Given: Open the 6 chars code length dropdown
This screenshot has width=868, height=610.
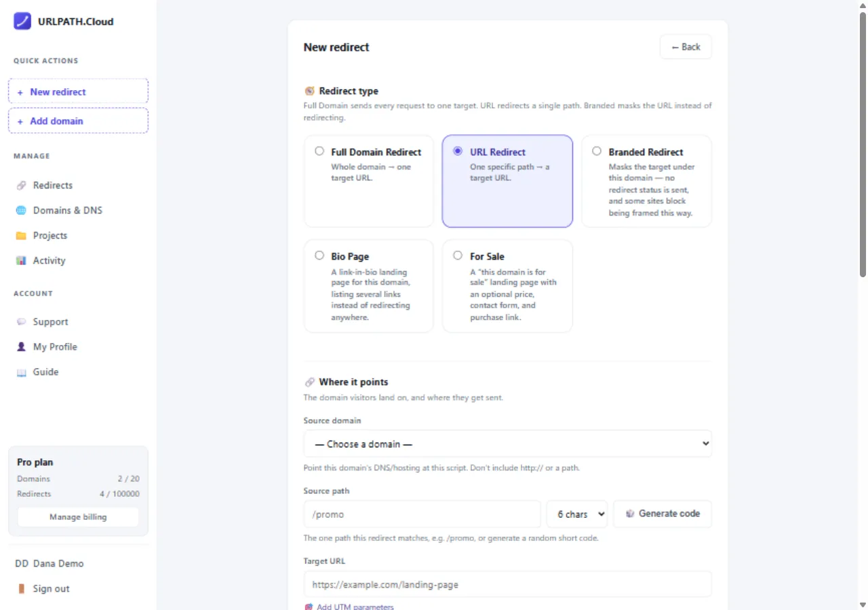Looking at the screenshot, I should tap(577, 514).
